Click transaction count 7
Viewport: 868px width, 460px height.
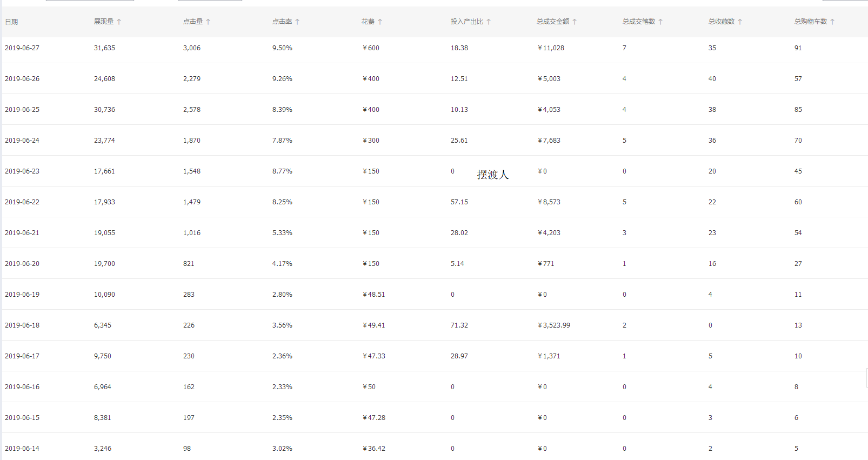pos(624,48)
